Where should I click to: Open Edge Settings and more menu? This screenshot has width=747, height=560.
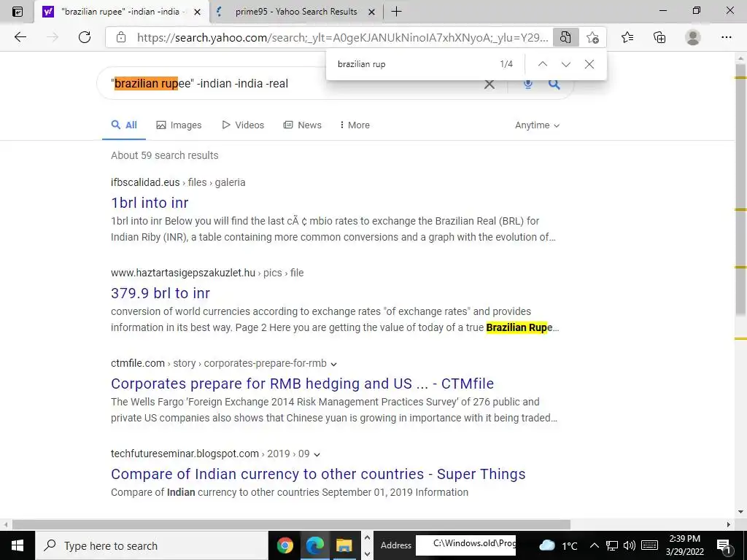tap(726, 37)
